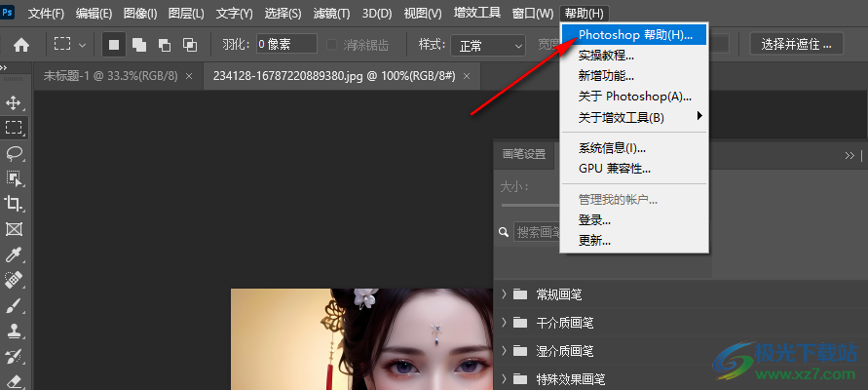
Task: Close the 帮助(H) menu
Action: (x=585, y=14)
